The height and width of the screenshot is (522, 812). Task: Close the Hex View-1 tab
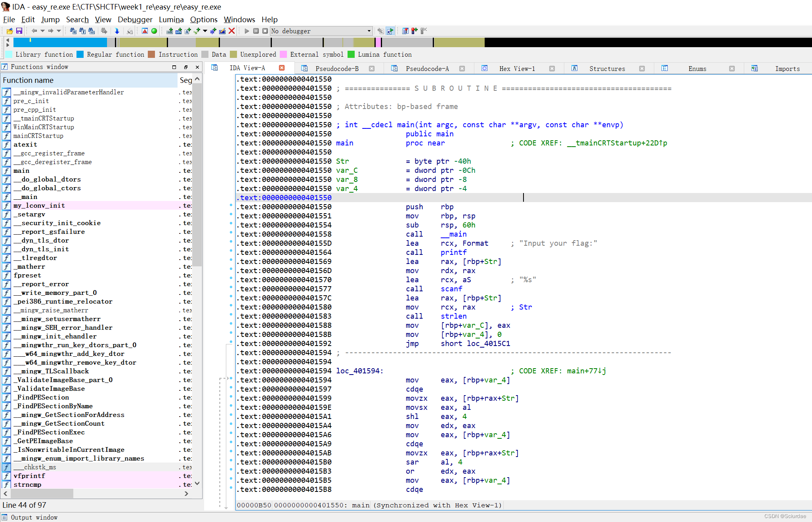click(552, 69)
